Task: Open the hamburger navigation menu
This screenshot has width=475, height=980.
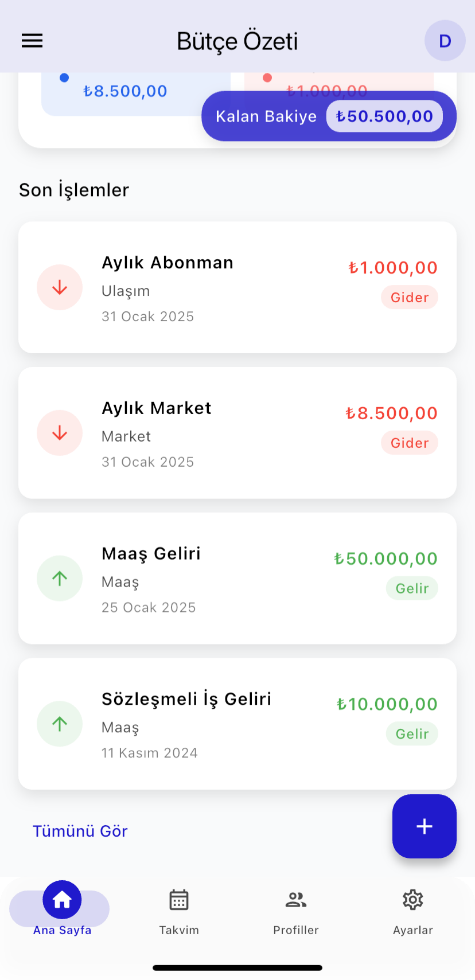Action: coord(32,41)
